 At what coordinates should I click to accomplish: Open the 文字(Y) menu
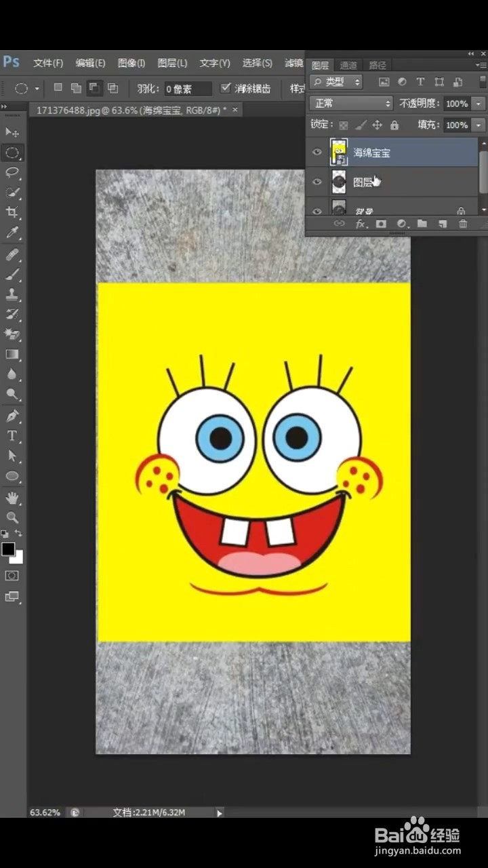click(x=215, y=63)
